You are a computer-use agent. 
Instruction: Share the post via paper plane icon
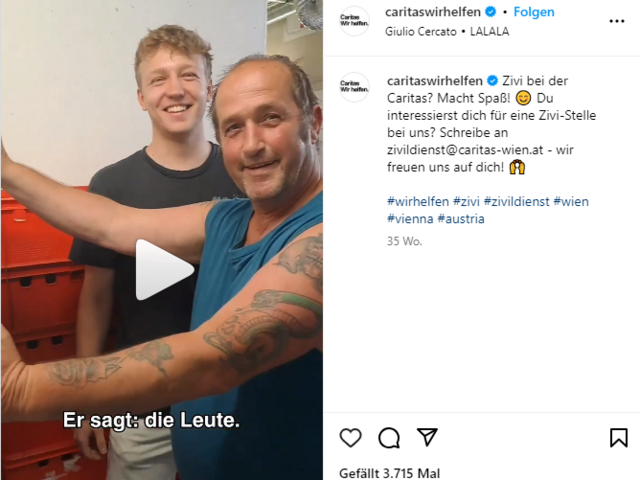click(427, 437)
